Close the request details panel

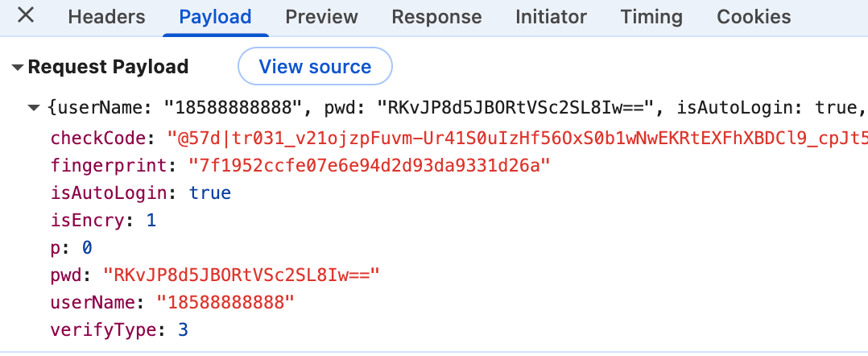[26, 16]
